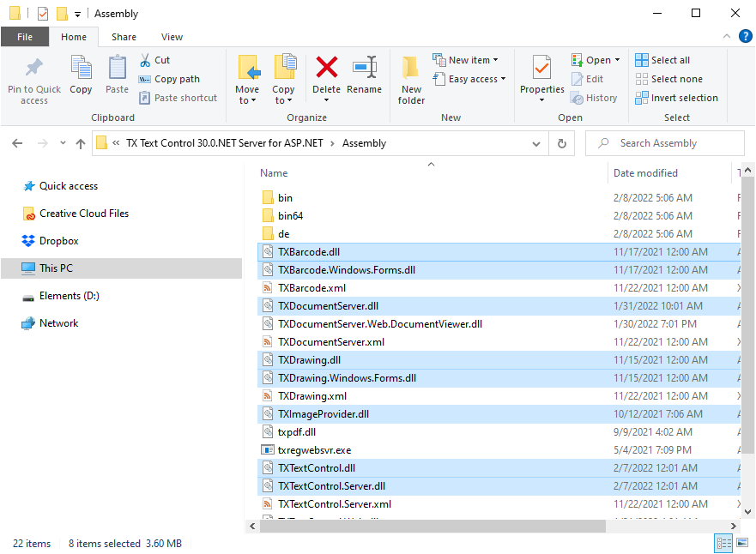The width and height of the screenshot is (756, 554).
Task: Go up one folder level
Action: (x=81, y=143)
